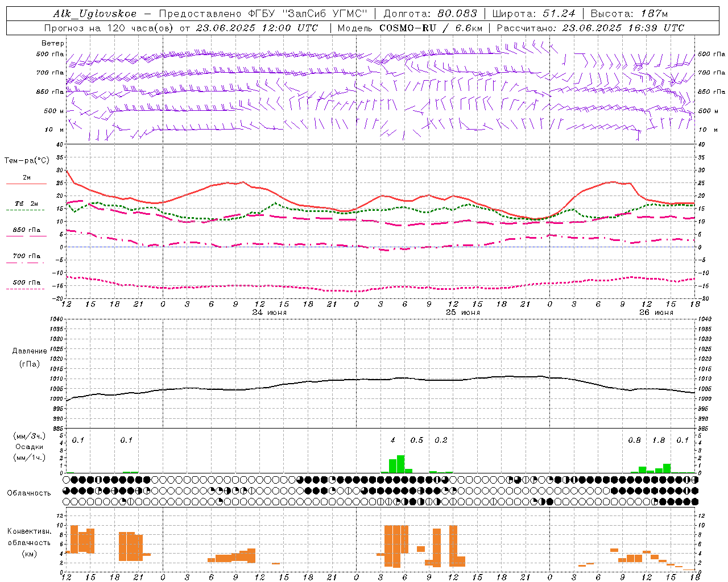Select the longitude value Долгота: 80.083

[x=431, y=14]
